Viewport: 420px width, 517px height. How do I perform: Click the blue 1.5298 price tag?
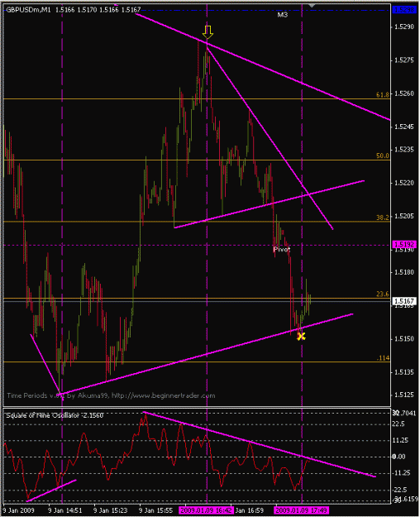coord(404,10)
